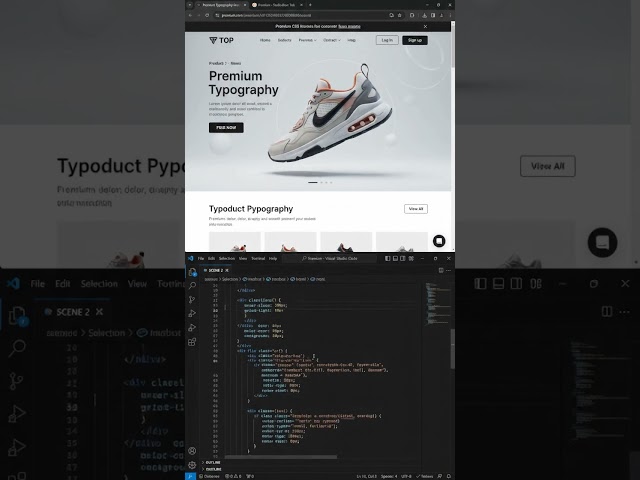Open errors and warnings count in status bar
The image size is (640, 480).
point(233,476)
